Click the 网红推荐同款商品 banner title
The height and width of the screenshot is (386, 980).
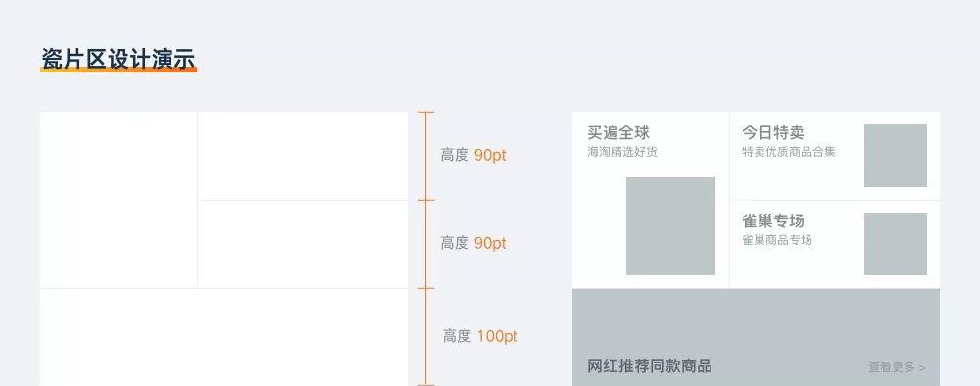(x=650, y=366)
